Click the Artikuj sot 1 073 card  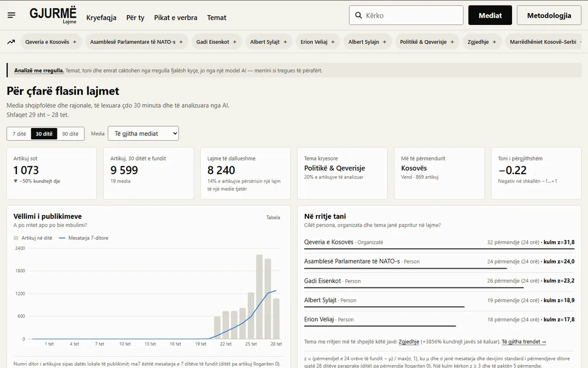(x=51, y=173)
